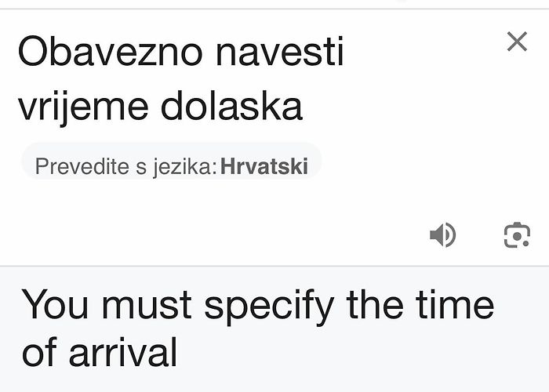Click the translated word arrival

[123, 353]
